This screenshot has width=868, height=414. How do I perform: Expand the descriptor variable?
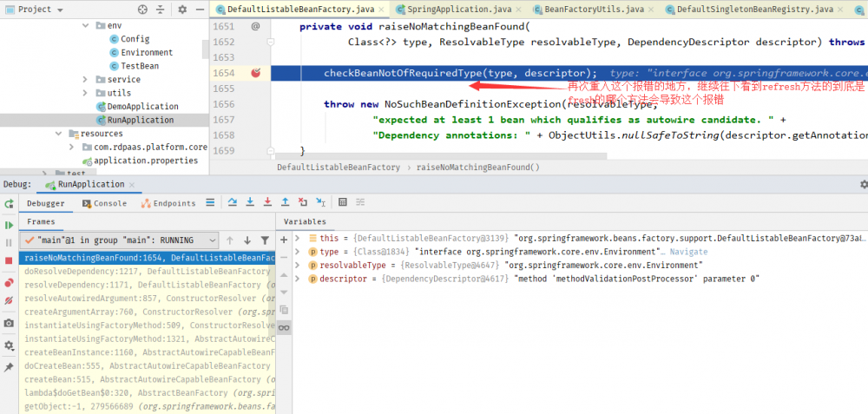[297, 279]
